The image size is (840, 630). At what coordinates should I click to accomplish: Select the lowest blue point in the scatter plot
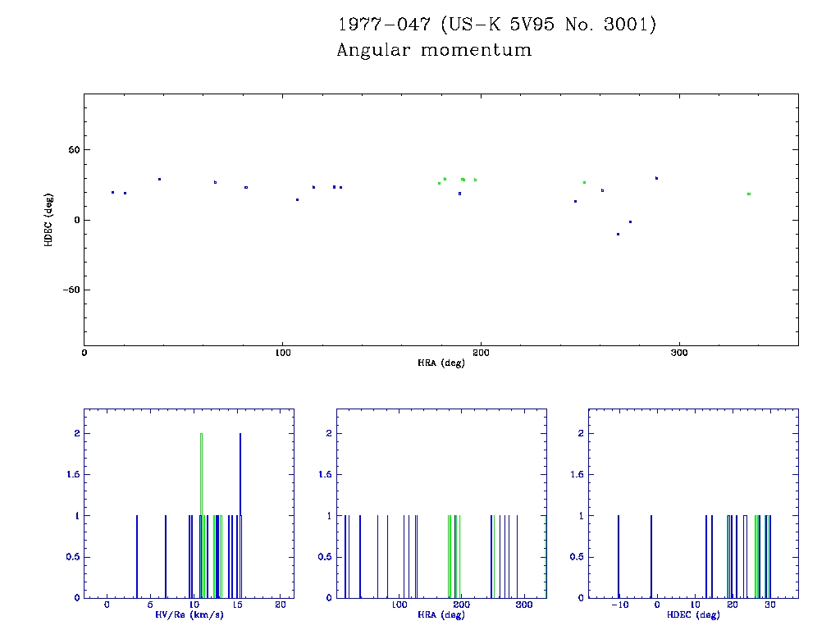point(618,234)
